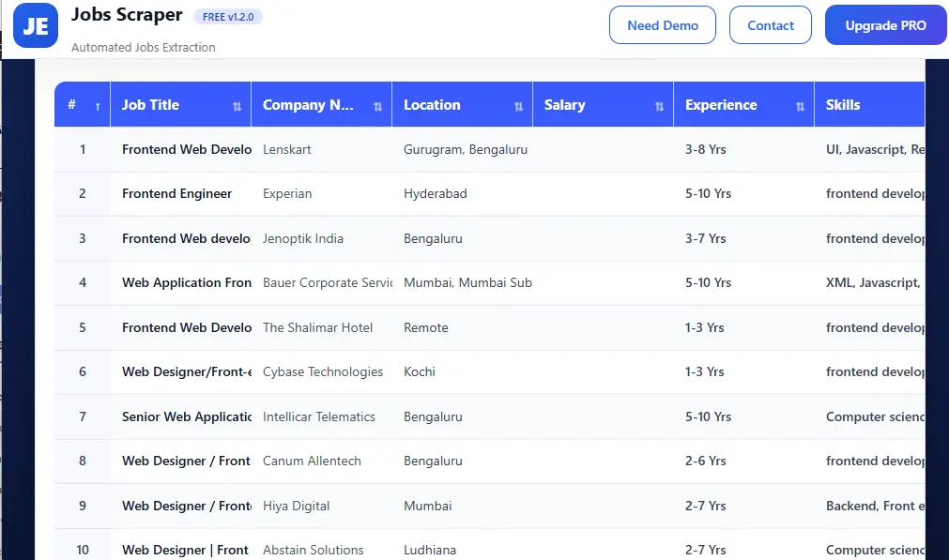The height and width of the screenshot is (560, 949).
Task: Click the sort icon on Salary column
Action: coord(661,105)
